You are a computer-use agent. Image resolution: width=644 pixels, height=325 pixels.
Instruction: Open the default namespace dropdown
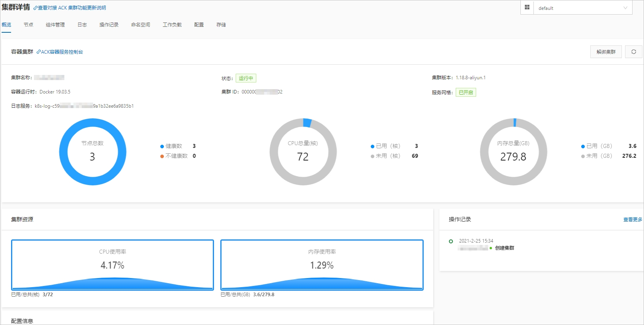click(x=583, y=8)
